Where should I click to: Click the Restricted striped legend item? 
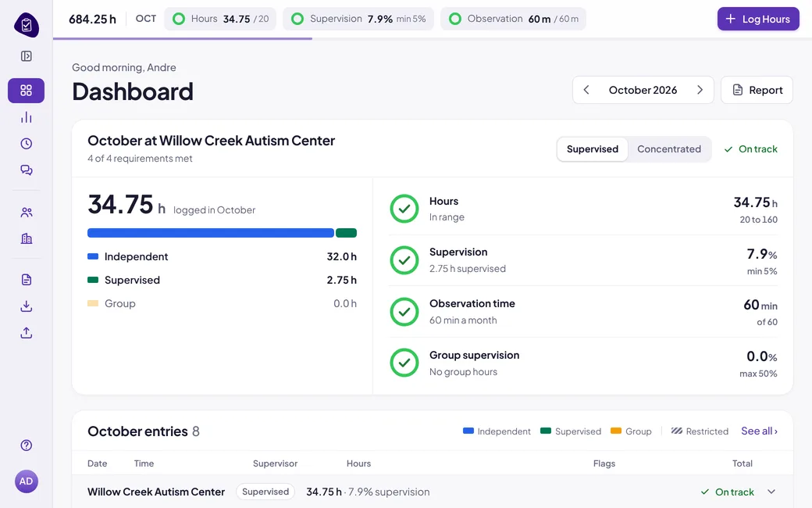coord(700,431)
